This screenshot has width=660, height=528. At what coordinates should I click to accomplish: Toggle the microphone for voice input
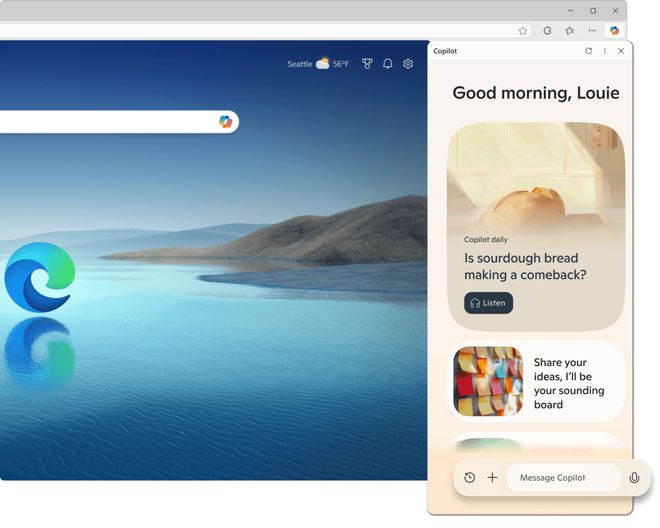634,478
